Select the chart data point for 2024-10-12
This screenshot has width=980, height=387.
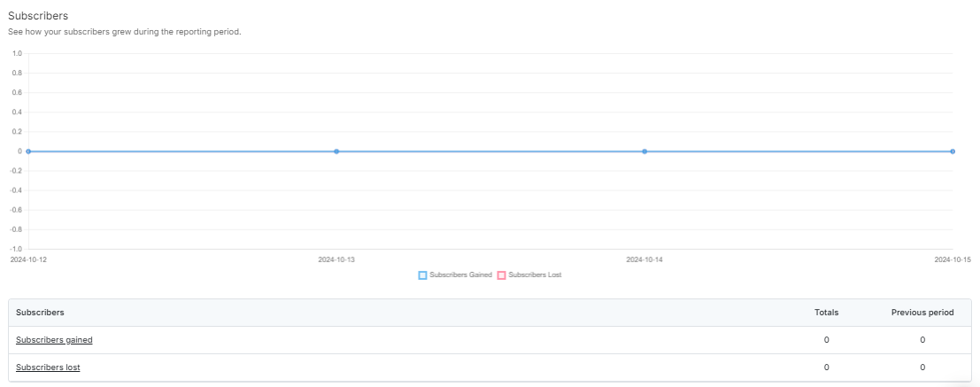pos(28,151)
